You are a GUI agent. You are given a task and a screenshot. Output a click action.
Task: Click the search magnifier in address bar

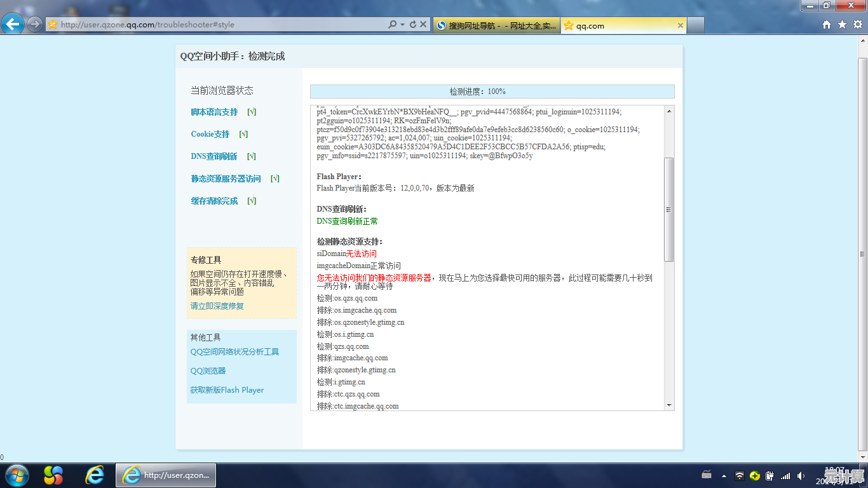tap(392, 24)
